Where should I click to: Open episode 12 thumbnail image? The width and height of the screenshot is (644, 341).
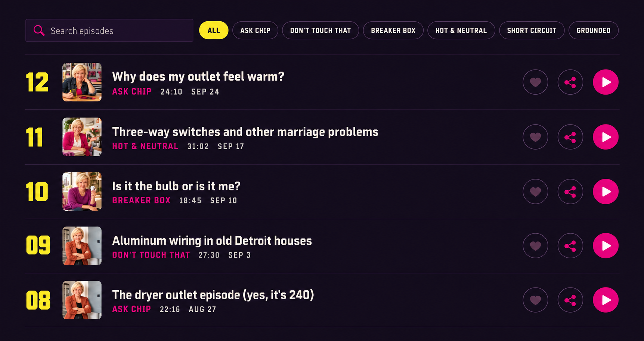[x=82, y=82]
